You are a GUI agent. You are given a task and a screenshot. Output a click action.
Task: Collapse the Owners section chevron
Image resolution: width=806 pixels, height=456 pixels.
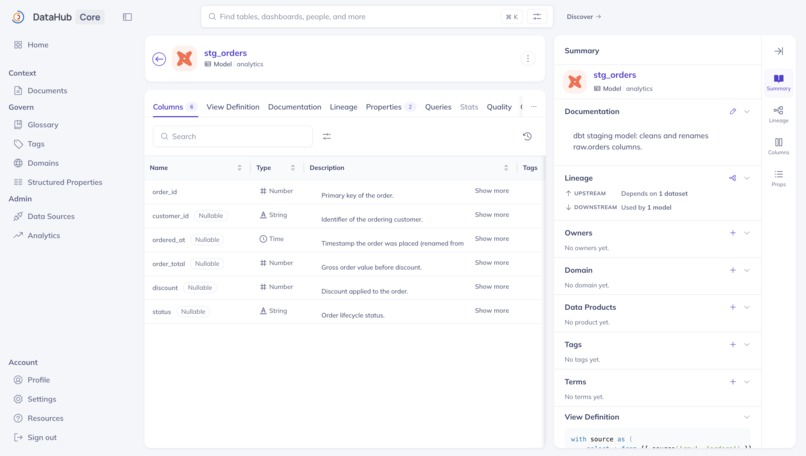(x=747, y=233)
